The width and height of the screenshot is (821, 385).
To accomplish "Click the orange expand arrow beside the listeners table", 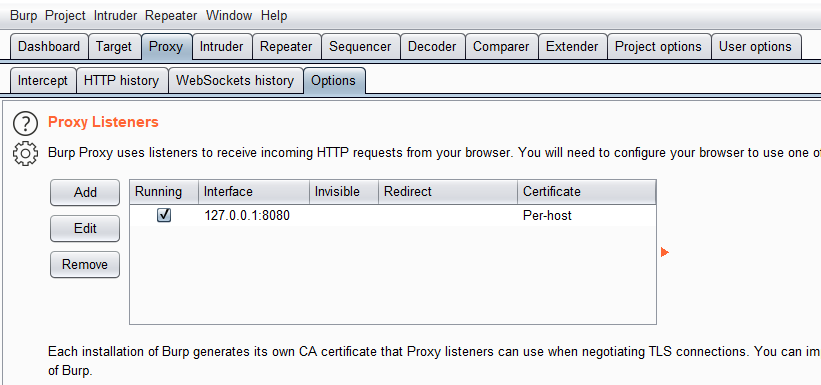I will (x=664, y=252).
